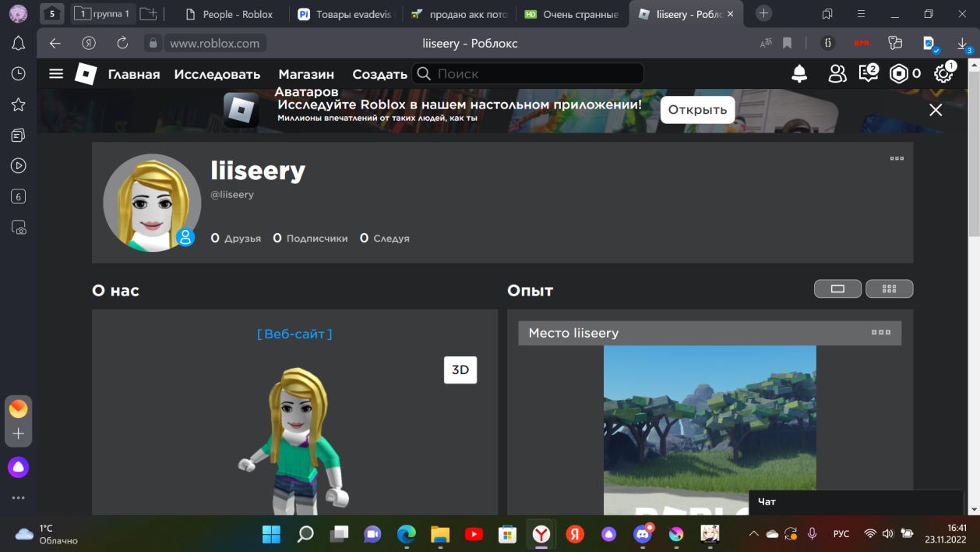The height and width of the screenshot is (552, 980).
Task: Open the Чат panel
Action: [x=856, y=502]
